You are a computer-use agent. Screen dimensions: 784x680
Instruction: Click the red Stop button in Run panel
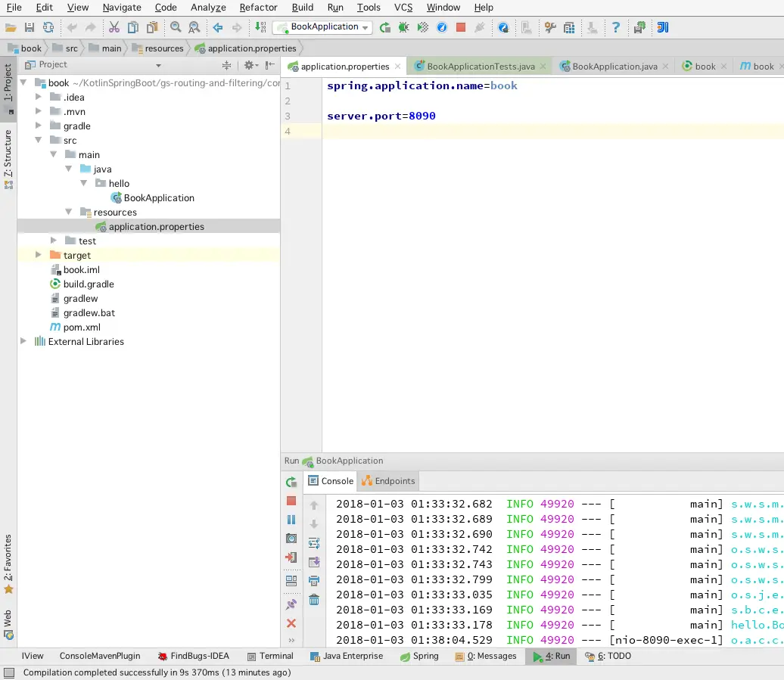point(291,501)
